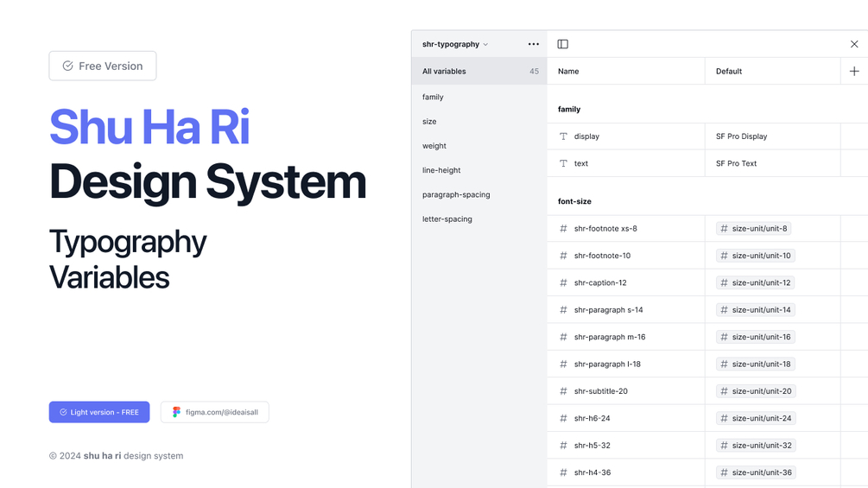
Task: Select the shr-subtitle-20 variable name
Action: point(601,391)
